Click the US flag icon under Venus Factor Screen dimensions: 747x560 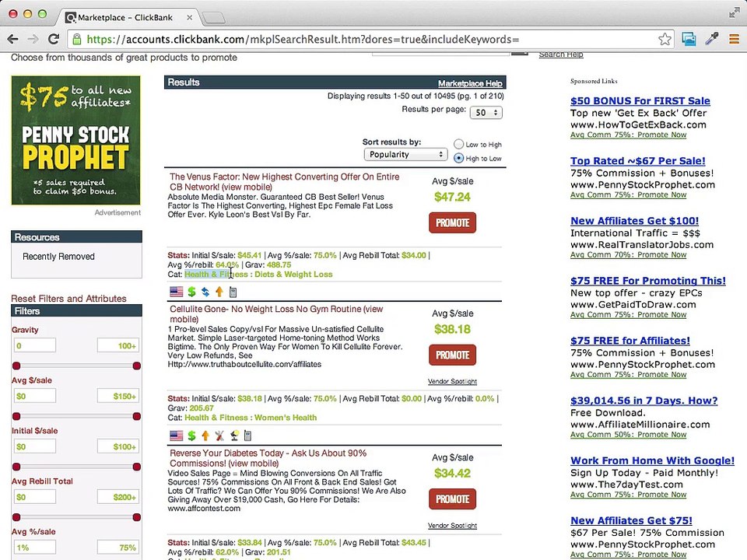pos(177,292)
